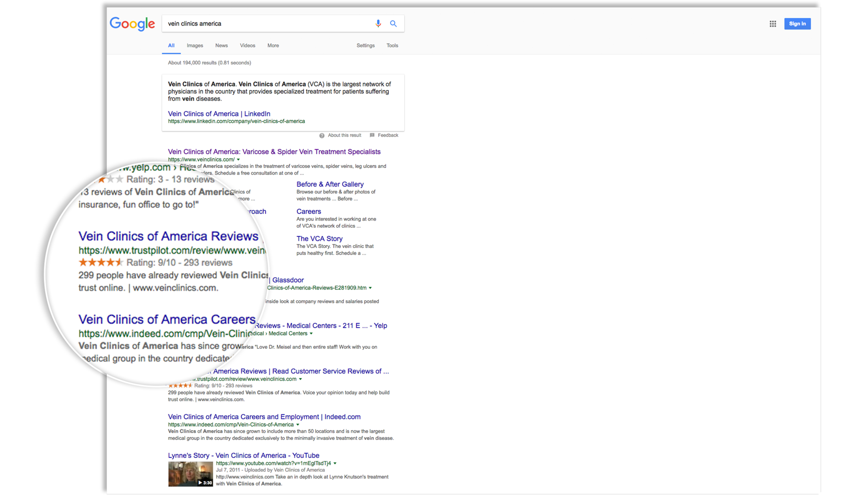Click the About this result link
This screenshot has width=868, height=498.
[344, 135]
